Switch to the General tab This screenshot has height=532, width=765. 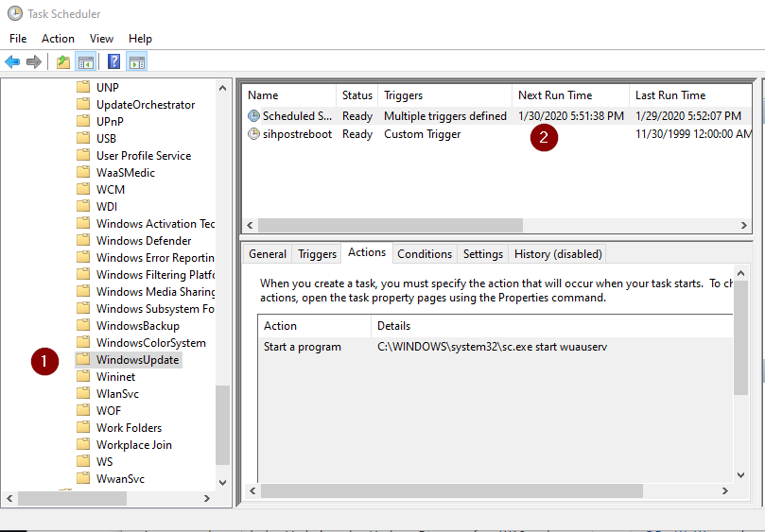click(x=268, y=254)
